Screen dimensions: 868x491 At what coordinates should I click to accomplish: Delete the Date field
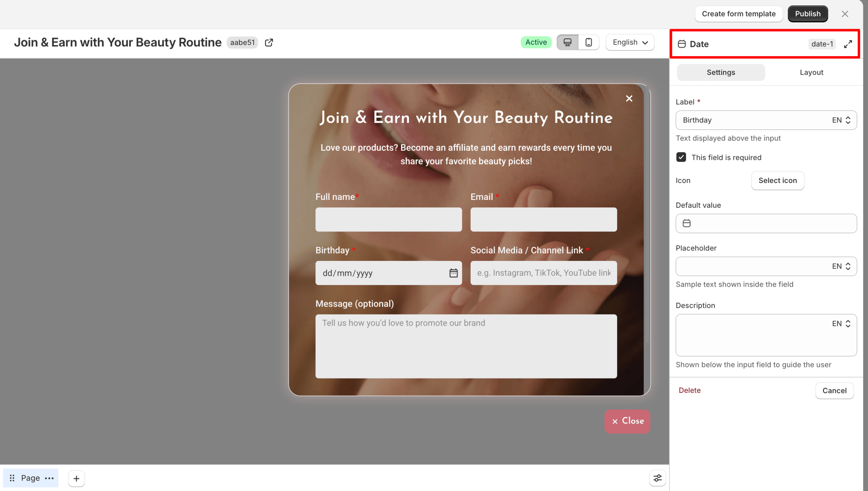point(690,390)
